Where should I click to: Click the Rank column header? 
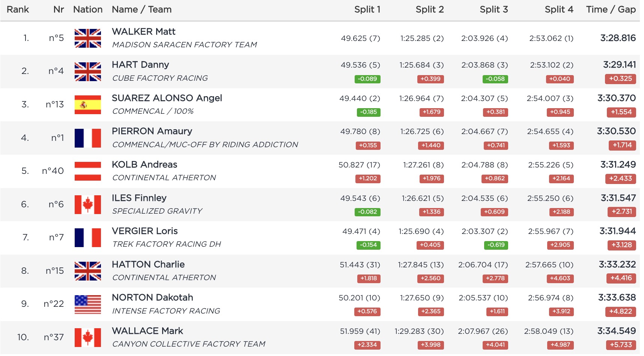click(x=18, y=9)
